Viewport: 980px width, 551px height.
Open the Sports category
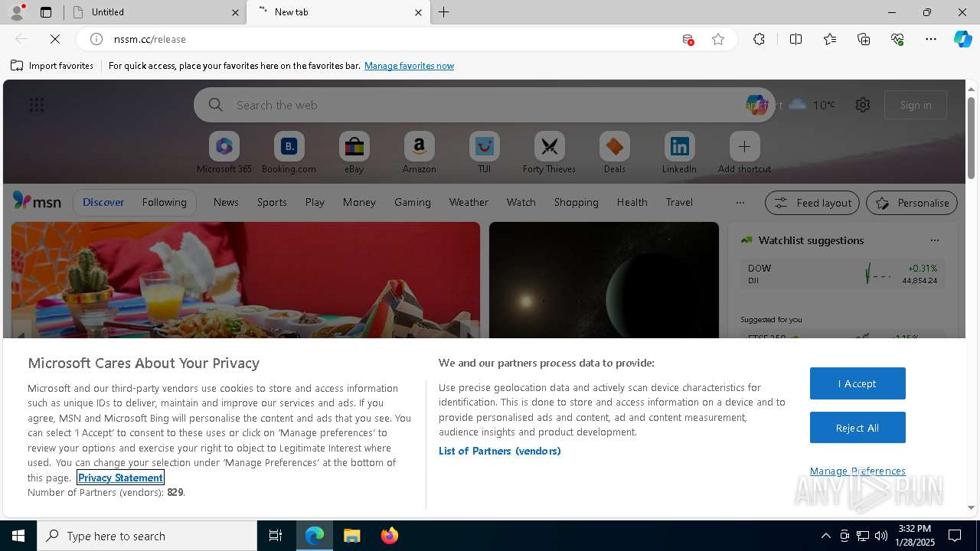pos(272,202)
